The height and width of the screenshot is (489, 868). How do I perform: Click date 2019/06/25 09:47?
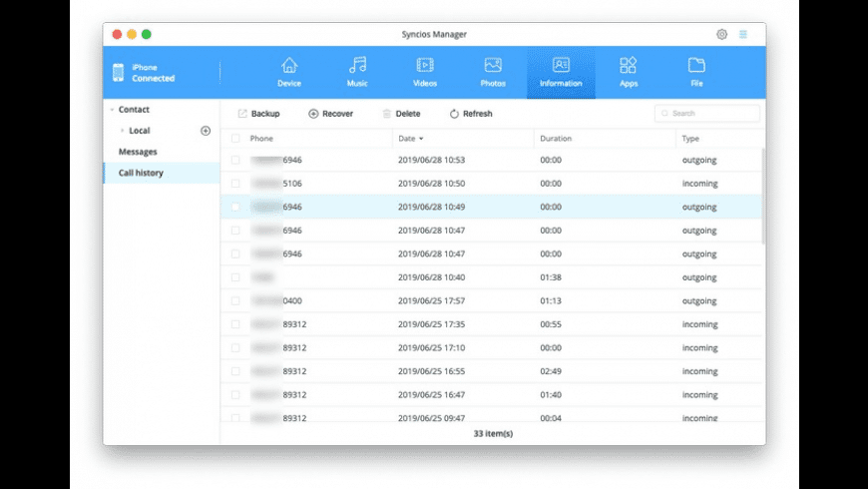click(431, 418)
